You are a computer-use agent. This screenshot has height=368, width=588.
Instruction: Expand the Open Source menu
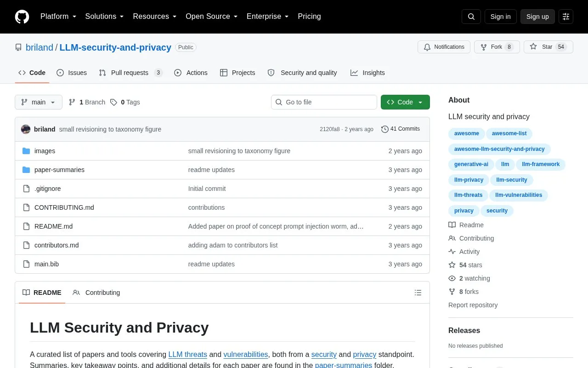tap(212, 17)
